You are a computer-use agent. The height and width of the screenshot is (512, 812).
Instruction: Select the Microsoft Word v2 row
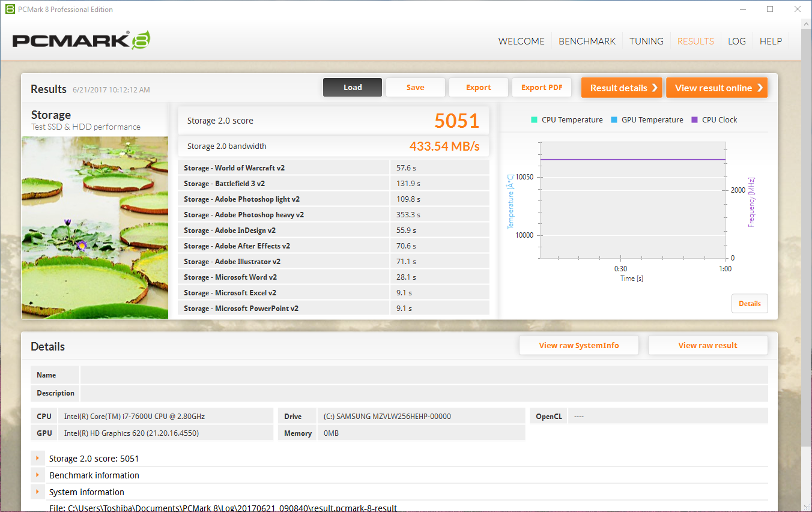pos(333,277)
